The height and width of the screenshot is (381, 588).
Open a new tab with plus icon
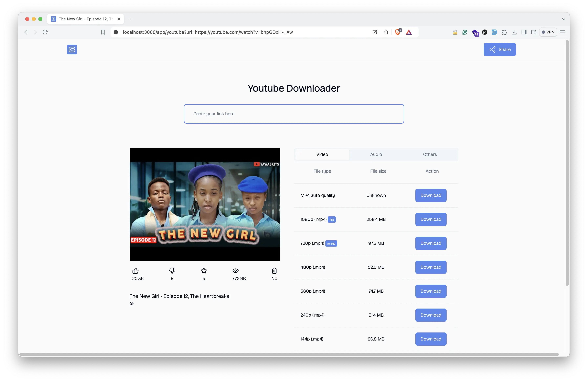click(131, 19)
